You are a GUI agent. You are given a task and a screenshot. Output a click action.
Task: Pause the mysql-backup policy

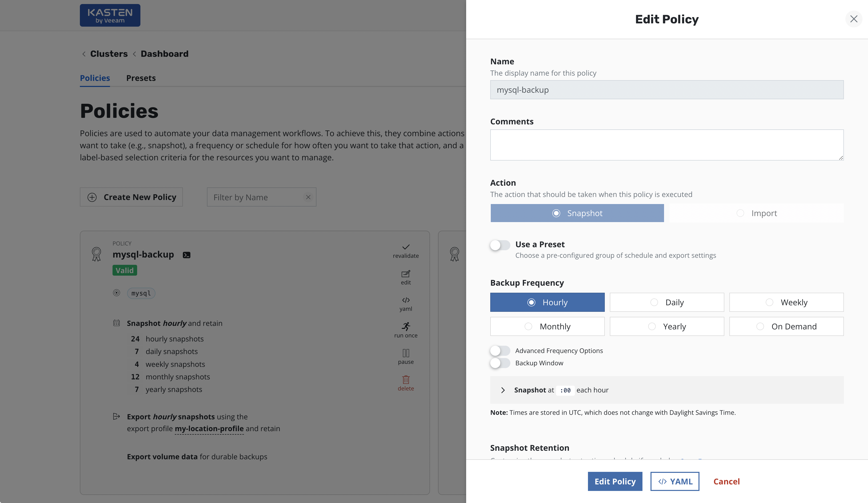[406, 353]
